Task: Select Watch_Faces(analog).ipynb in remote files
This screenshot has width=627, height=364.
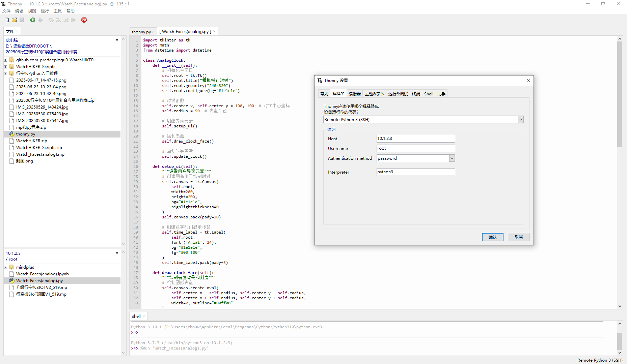Action: click(42, 274)
